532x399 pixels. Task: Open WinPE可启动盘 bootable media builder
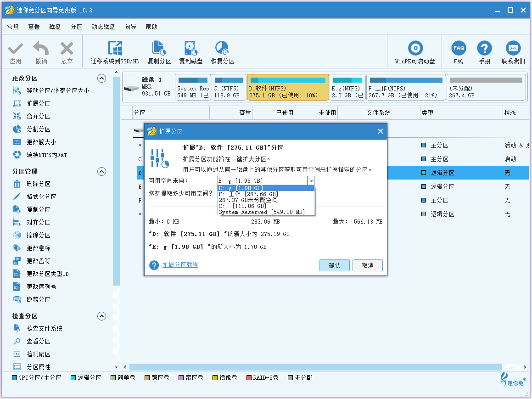[x=415, y=53]
